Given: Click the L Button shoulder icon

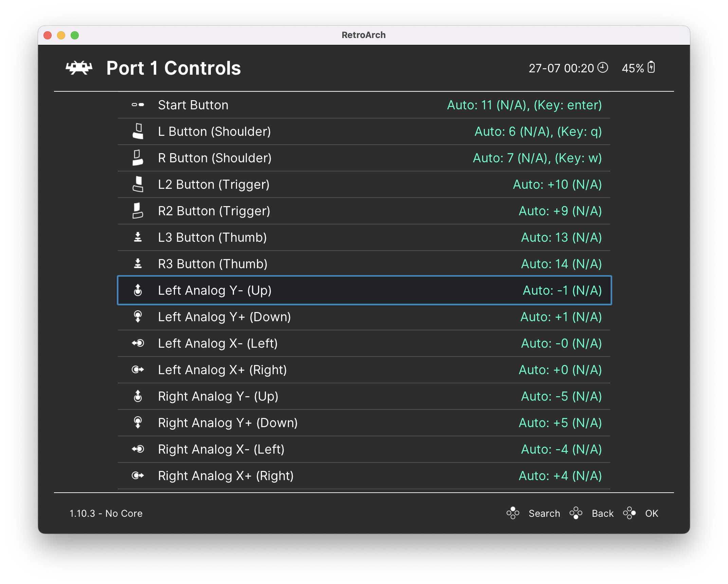Looking at the screenshot, I should pos(138,131).
